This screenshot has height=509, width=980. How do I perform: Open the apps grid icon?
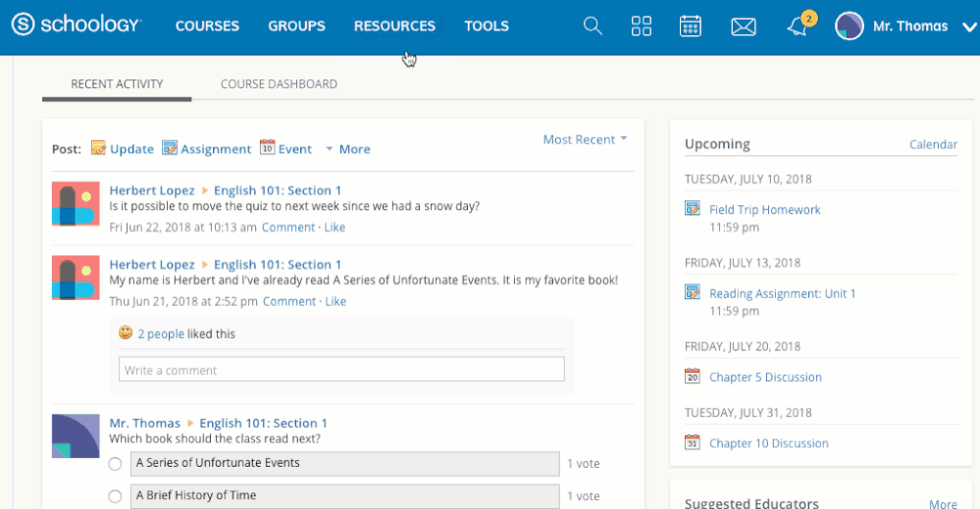(x=642, y=26)
